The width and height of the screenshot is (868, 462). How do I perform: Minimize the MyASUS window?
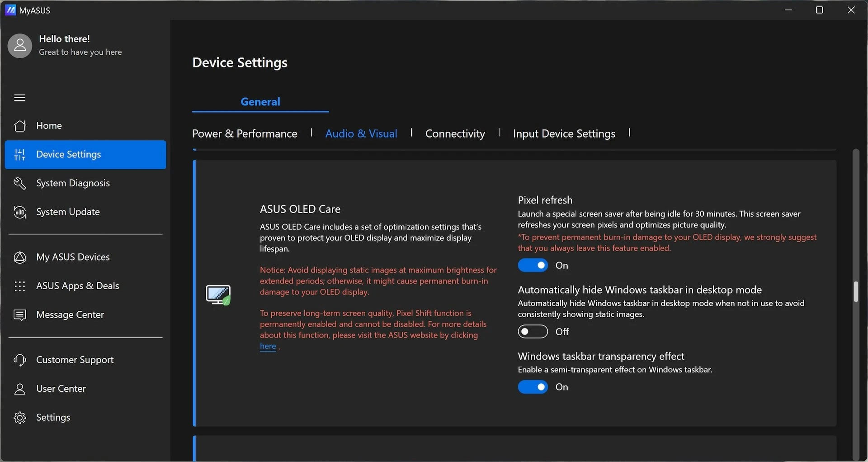[788, 10]
